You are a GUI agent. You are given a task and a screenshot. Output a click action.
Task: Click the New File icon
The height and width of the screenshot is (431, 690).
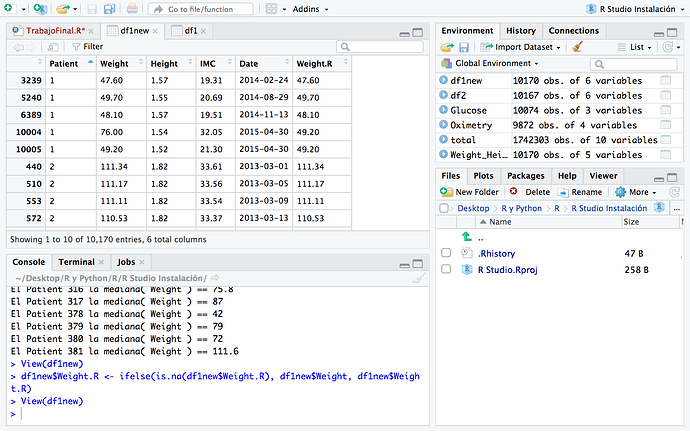pos(8,8)
